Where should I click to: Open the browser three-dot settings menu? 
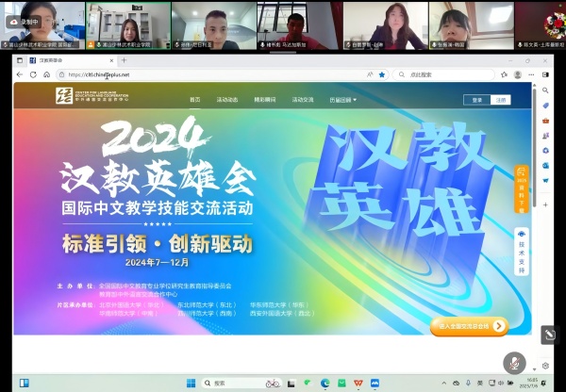point(531,74)
